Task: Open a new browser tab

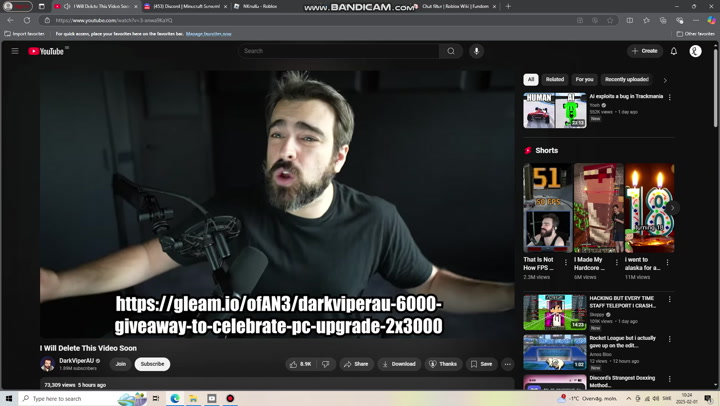Action: click(508, 6)
